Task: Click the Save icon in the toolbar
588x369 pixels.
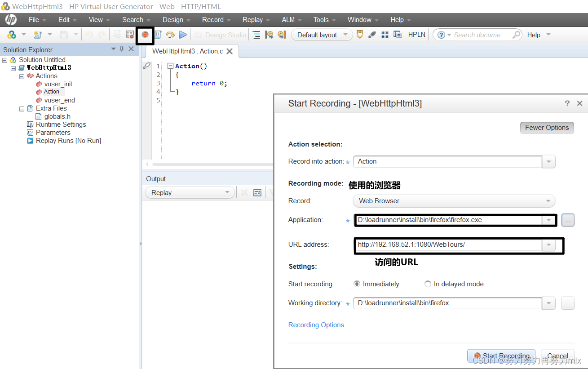Action: click(64, 35)
